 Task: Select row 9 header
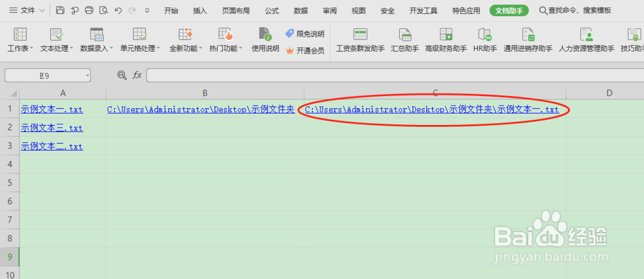tap(10, 257)
